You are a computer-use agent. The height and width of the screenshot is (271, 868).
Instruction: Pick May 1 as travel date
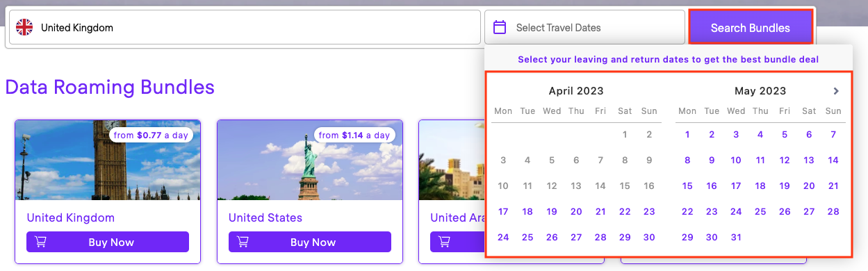(687, 135)
